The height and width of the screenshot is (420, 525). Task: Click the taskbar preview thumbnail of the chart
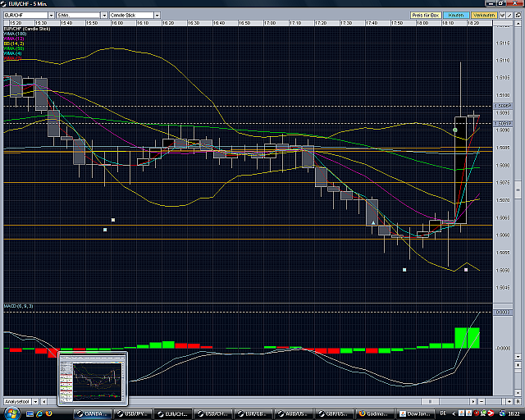point(93,379)
